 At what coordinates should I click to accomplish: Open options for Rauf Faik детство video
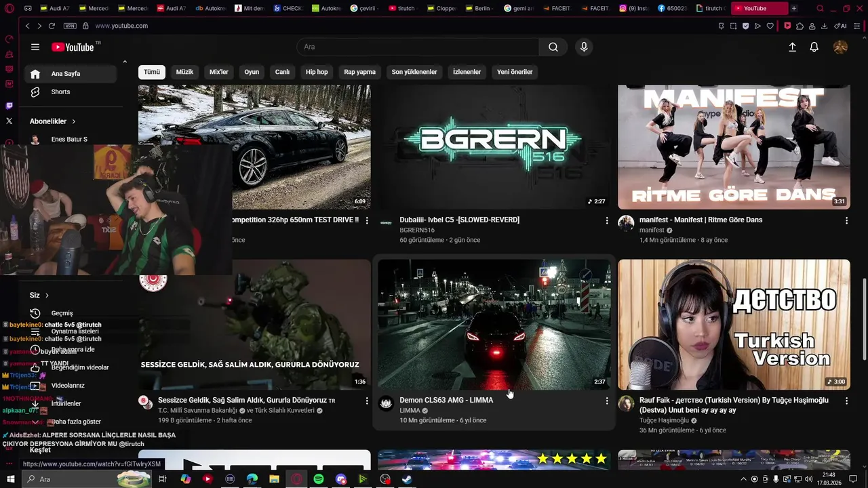[846, 401]
